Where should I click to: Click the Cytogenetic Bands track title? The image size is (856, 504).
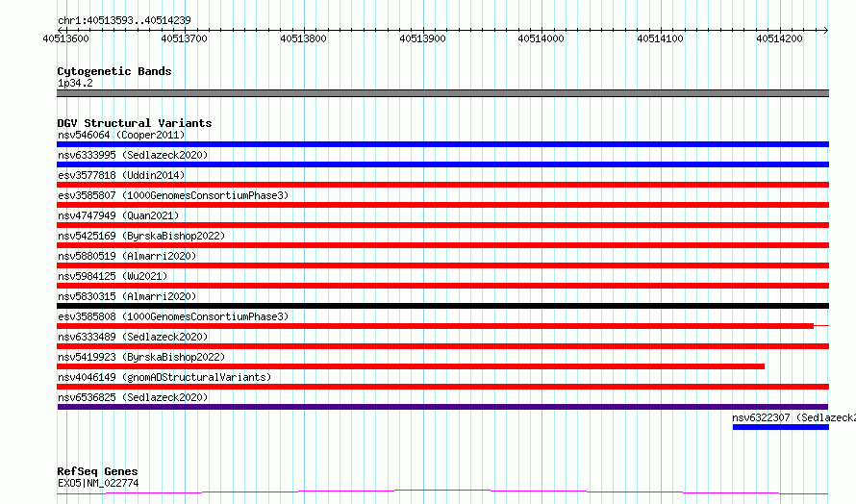[x=114, y=71]
